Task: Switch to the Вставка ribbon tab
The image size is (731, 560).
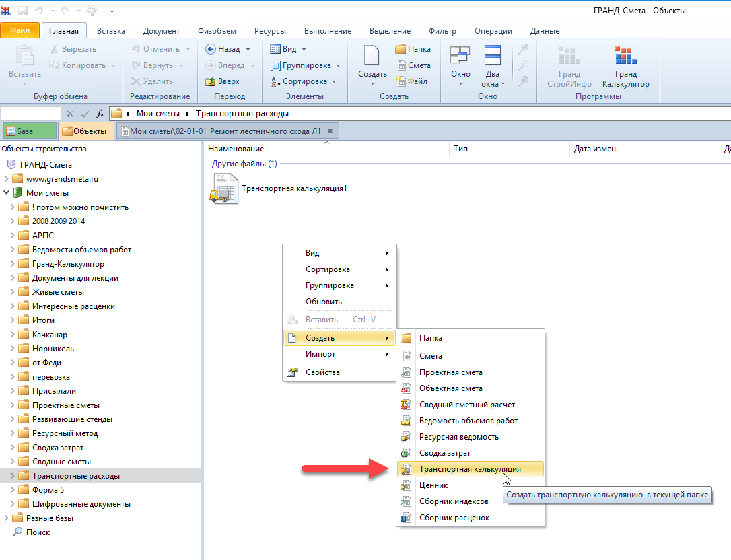Action: (111, 31)
